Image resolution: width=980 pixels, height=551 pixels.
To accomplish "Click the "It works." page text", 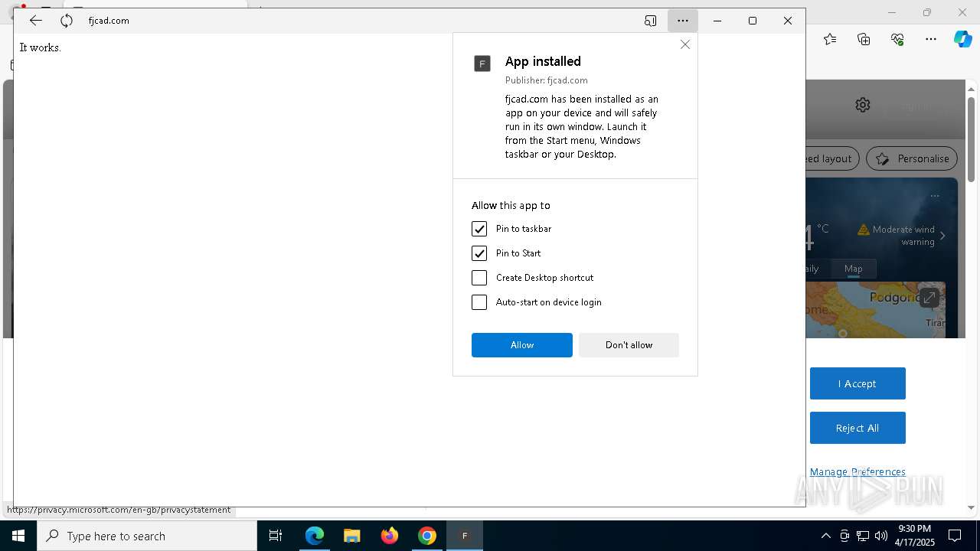I will pos(40,47).
